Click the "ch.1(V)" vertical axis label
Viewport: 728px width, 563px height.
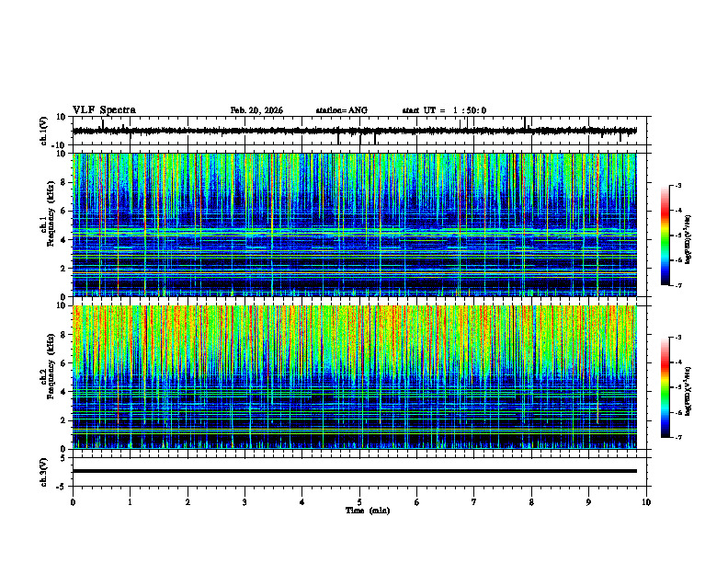(44, 131)
